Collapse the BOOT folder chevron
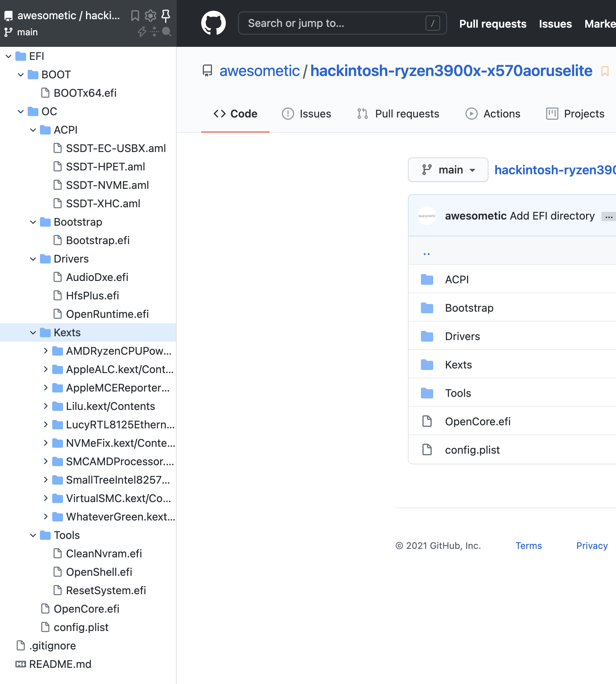This screenshot has height=684, width=616. point(21,74)
